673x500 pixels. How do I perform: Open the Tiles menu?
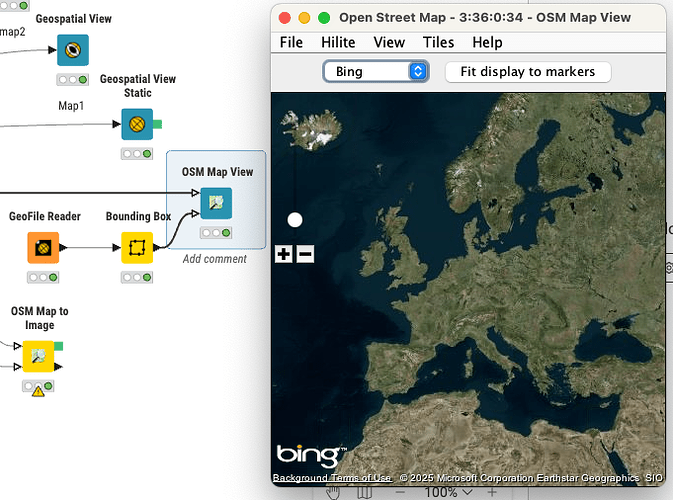438,42
